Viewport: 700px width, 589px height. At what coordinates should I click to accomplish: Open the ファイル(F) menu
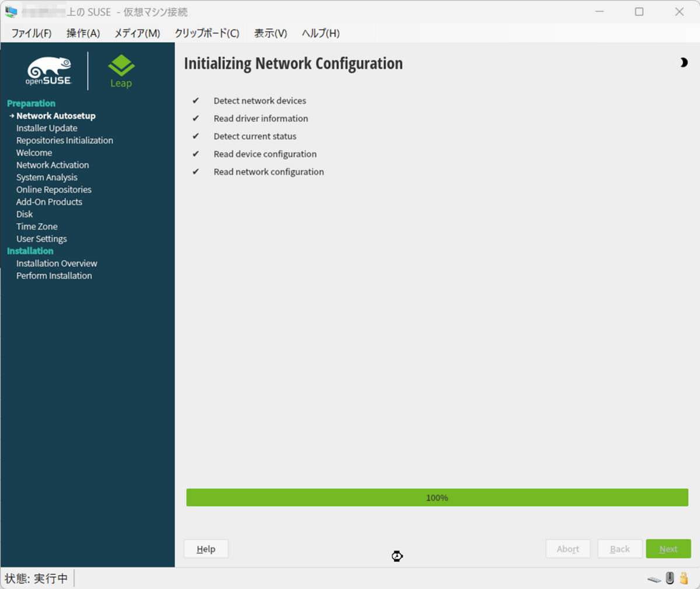[x=32, y=33]
